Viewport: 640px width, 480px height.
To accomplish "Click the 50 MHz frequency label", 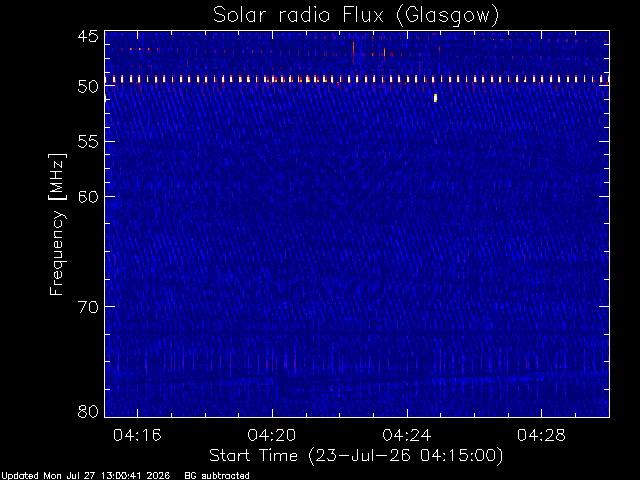I will (x=88, y=87).
